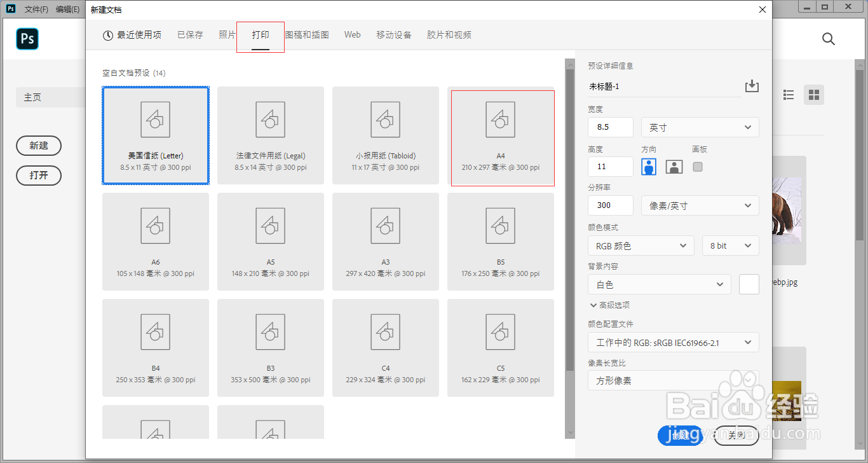This screenshot has height=463, width=868.
Task: Click the clock icon on 最近使用项
Action: click(107, 35)
